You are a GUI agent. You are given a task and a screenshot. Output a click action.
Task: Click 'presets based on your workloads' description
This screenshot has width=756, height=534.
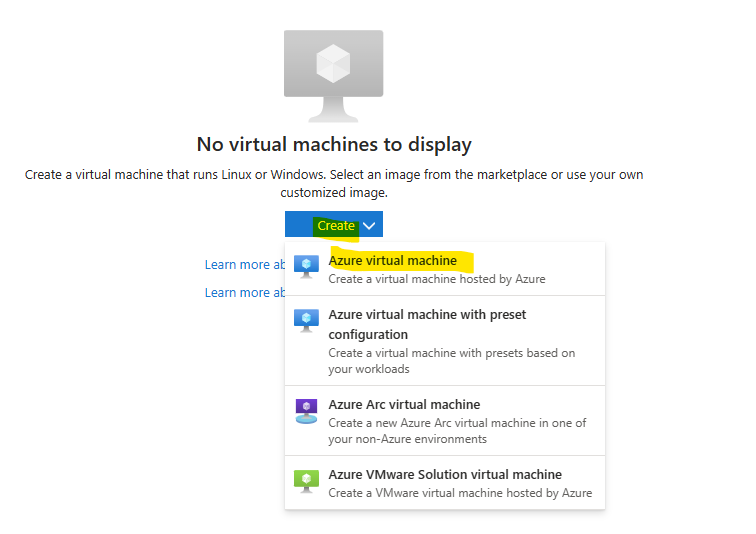(452, 361)
